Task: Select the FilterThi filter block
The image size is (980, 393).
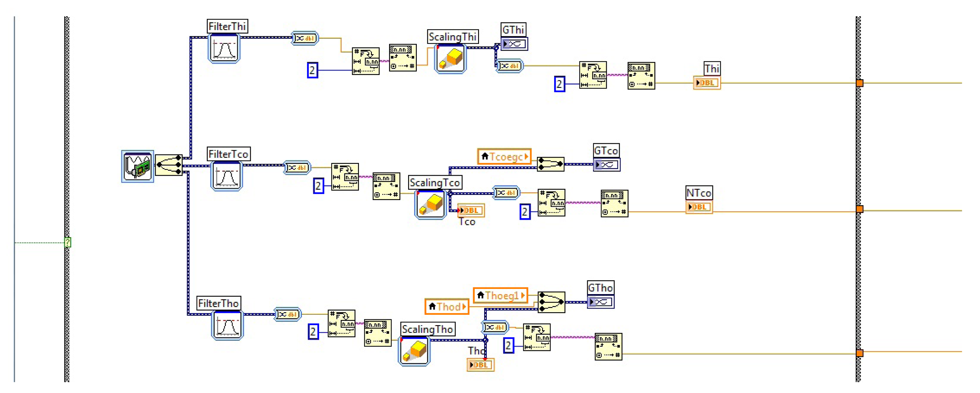Action: click(224, 48)
